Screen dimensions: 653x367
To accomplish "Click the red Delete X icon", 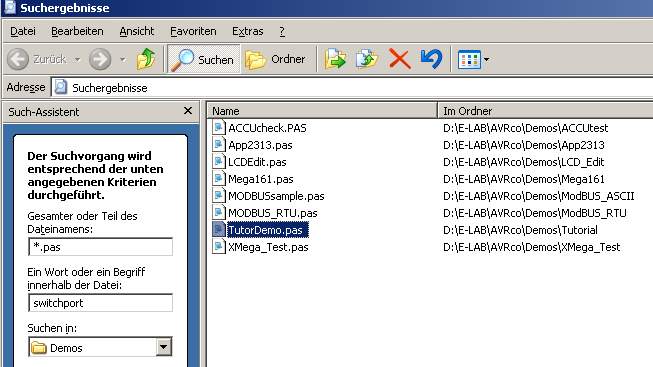I will coord(399,59).
